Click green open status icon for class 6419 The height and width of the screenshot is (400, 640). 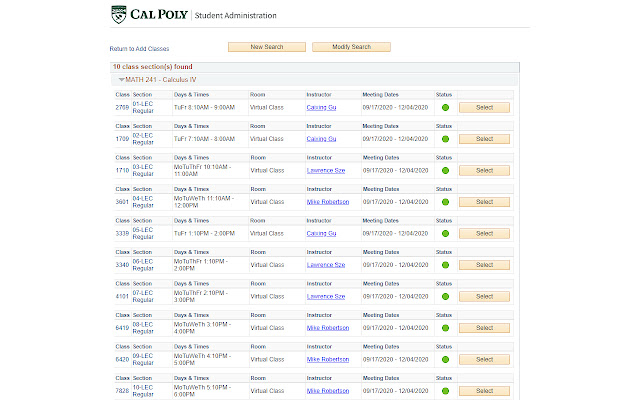(x=445, y=328)
